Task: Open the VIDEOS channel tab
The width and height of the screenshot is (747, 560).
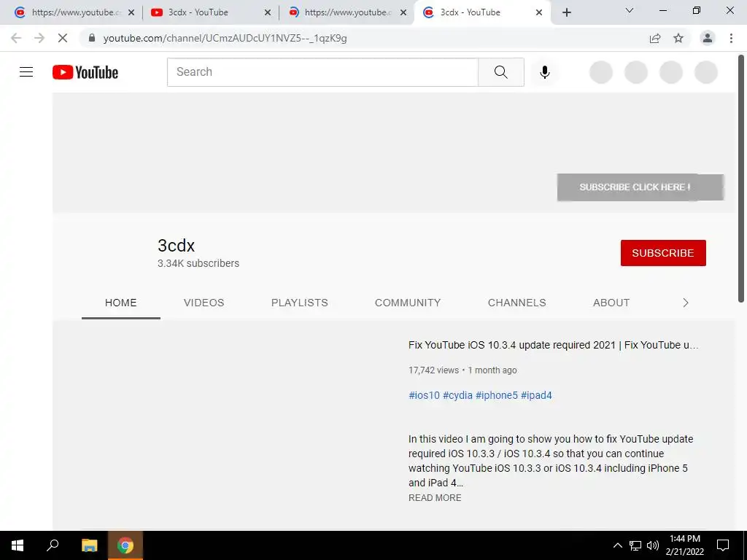Action: (204, 303)
